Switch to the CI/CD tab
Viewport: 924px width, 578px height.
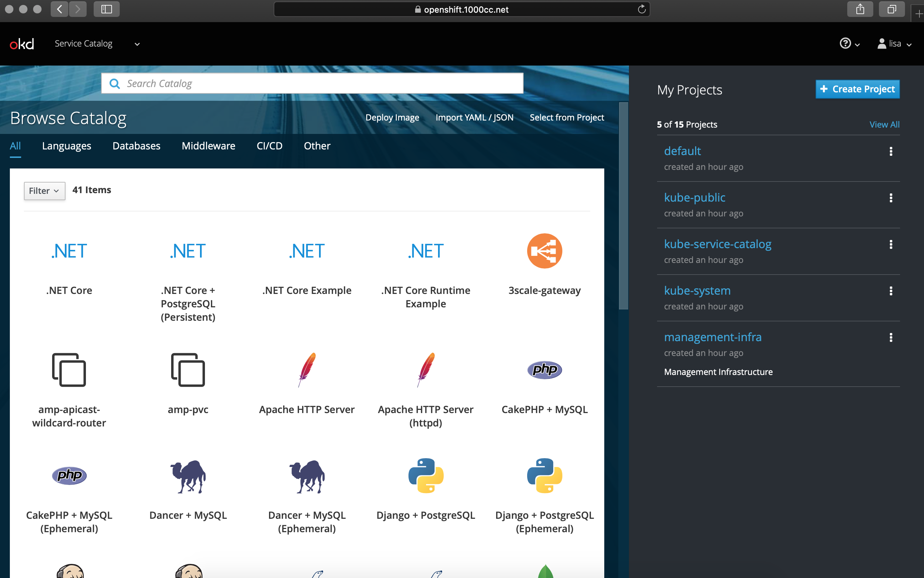coord(270,146)
